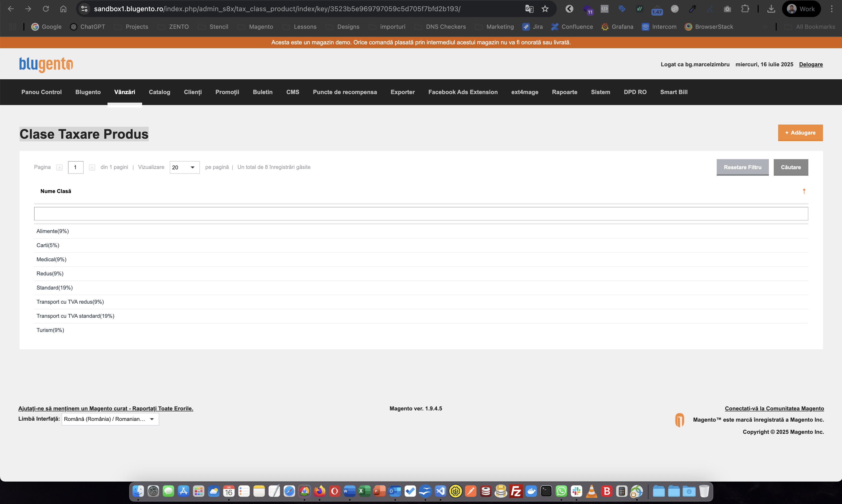Open the Vânzări menu
Screen dimensions: 842x504
[125, 92]
